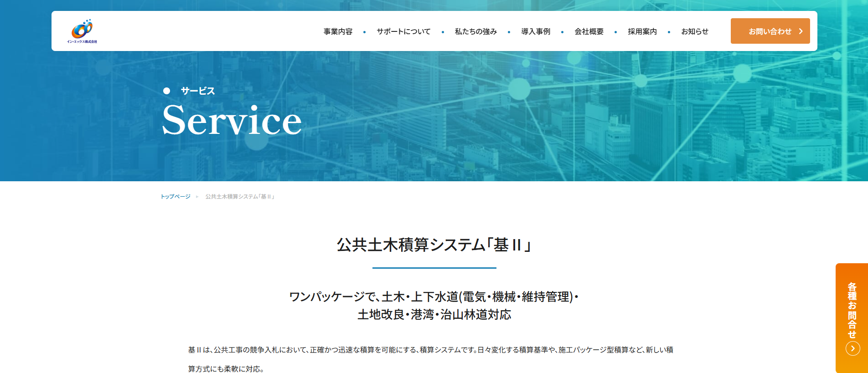
Task: Open the 導入事例 navigation link
Action: (535, 31)
